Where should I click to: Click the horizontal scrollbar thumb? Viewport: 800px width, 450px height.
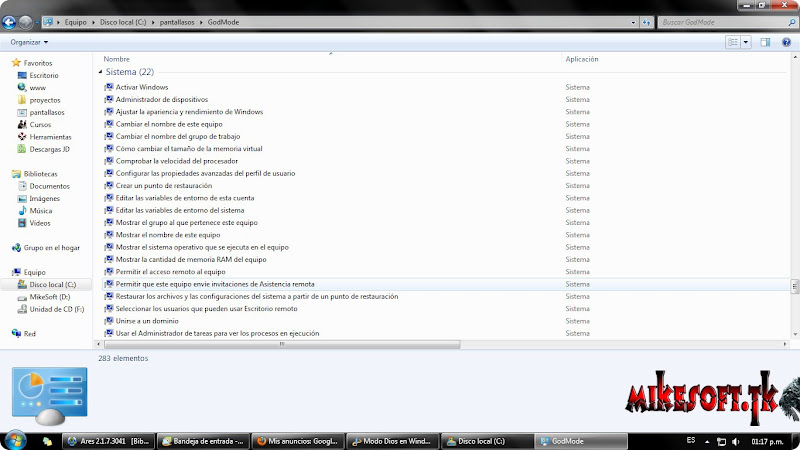(x=282, y=344)
